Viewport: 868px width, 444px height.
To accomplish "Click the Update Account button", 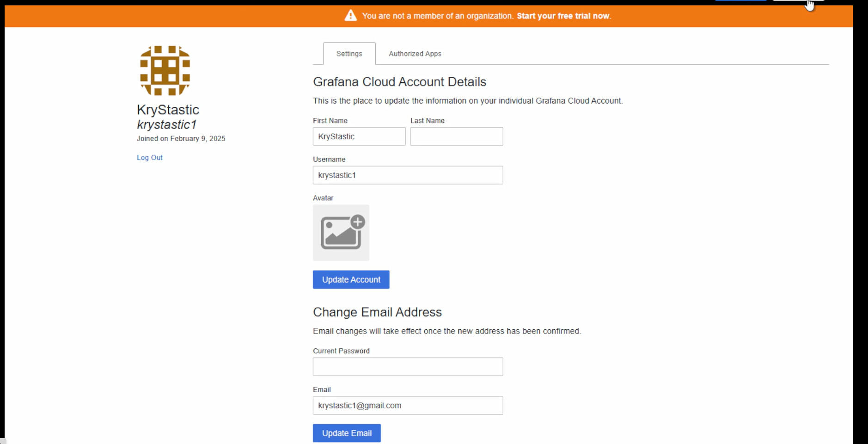I will click(351, 280).
